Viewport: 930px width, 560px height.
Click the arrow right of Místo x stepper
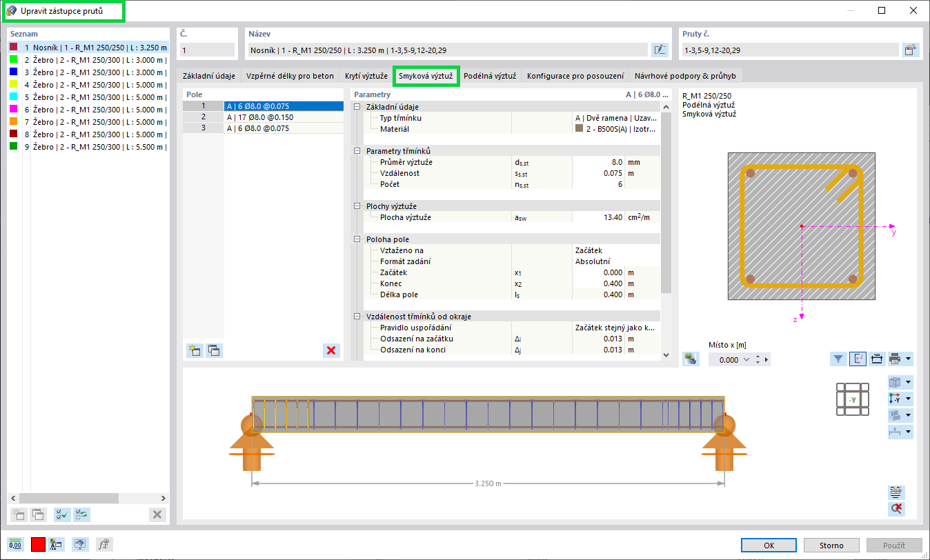coord(767,360)
